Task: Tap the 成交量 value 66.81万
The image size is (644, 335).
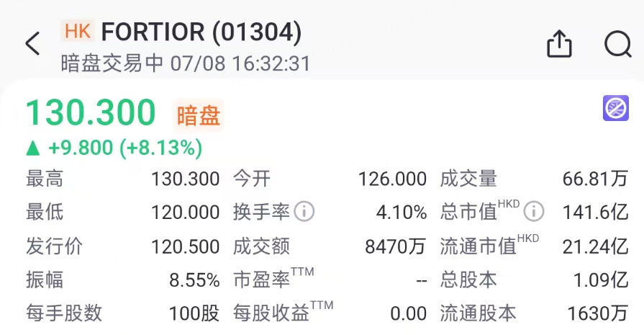Action: click(595, 179)
